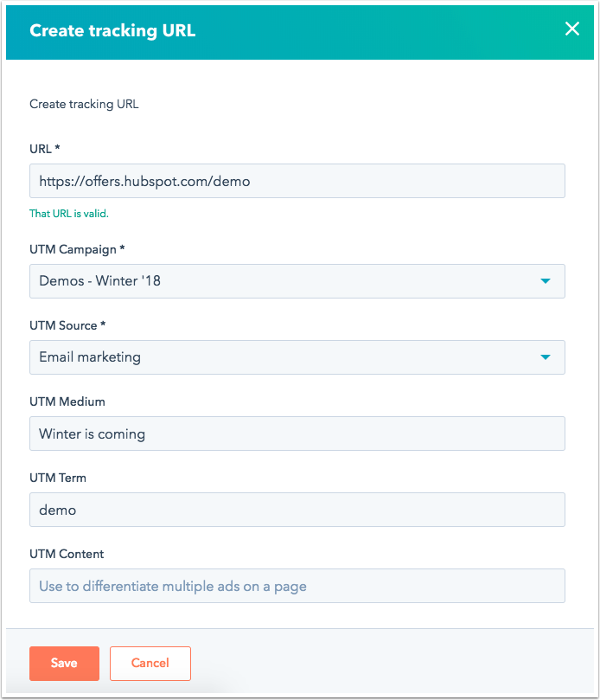Image resolution: width=600 pixels, height=700 pixels.
Task: Cancel creating the tracking URL
Action: click(x=150, y=663)
